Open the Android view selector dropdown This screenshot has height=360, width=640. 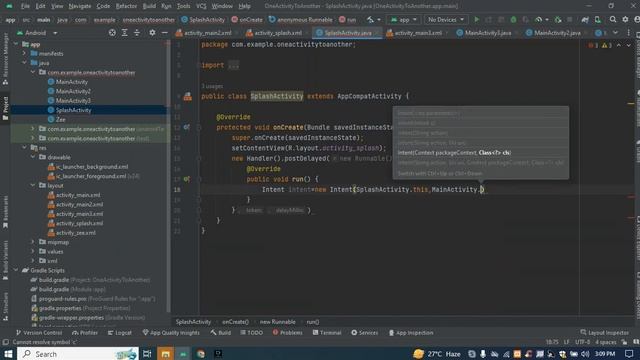(x=38, y=33)
